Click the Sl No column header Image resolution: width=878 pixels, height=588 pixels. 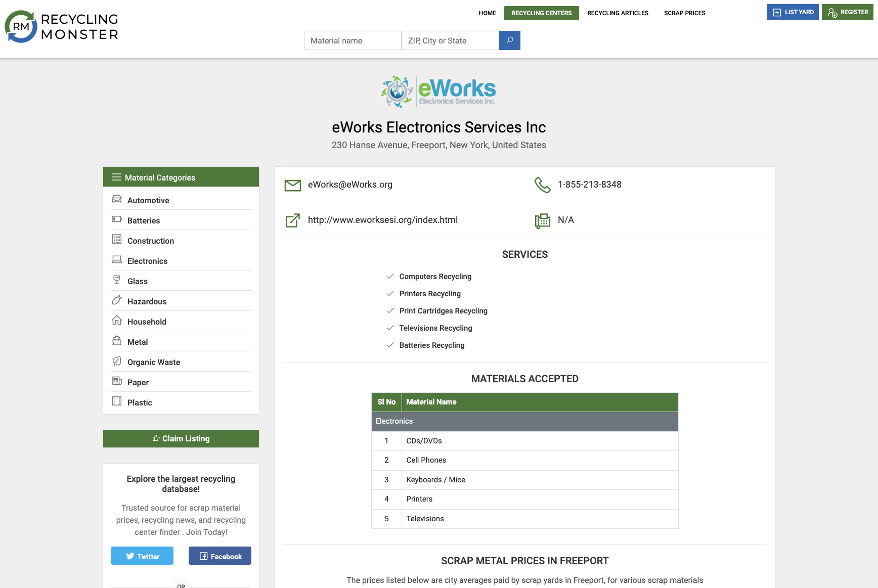pyautogui.click(x=386, y=402)
